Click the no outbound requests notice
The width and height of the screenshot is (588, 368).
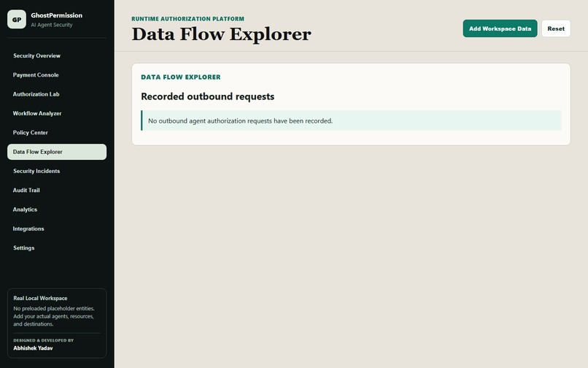(351, 120)
